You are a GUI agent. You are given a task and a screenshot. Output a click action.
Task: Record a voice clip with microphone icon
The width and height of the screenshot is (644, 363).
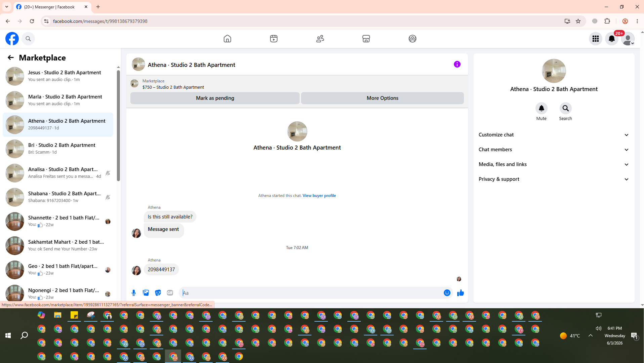[134, 293]
